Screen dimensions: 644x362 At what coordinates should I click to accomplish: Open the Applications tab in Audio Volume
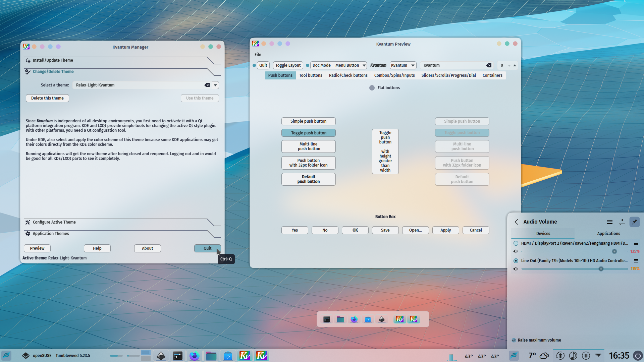click(608, 234)
